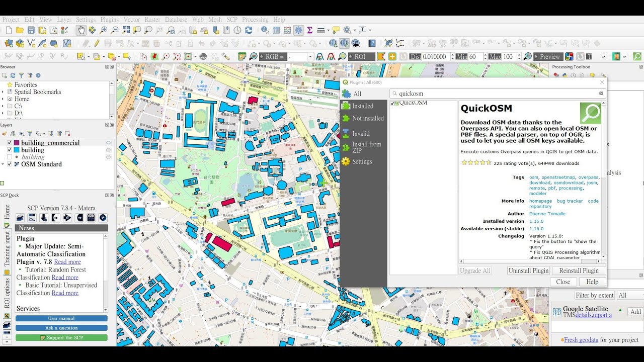Click the Open Project folder icon

[20, 30]
